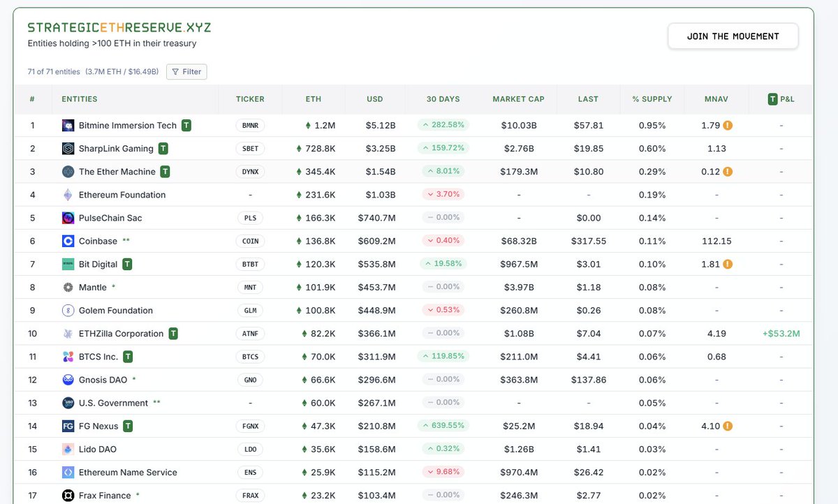The height and width of the screenshot is (504, 838).
Task: Click the COIN ticker badge
Action: pos(250,241)
